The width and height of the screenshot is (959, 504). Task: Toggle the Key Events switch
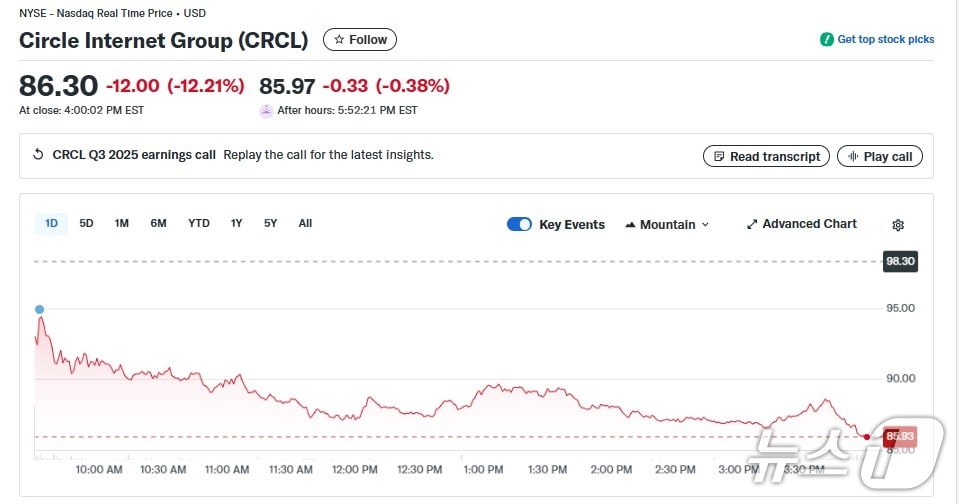[x=519, y=224]
